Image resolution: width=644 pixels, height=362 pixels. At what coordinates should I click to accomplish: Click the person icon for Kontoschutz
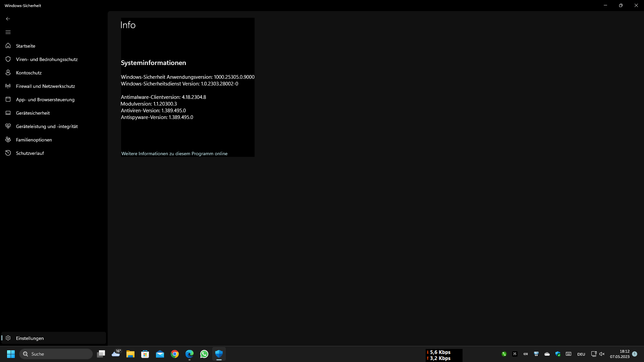point(8,72)
